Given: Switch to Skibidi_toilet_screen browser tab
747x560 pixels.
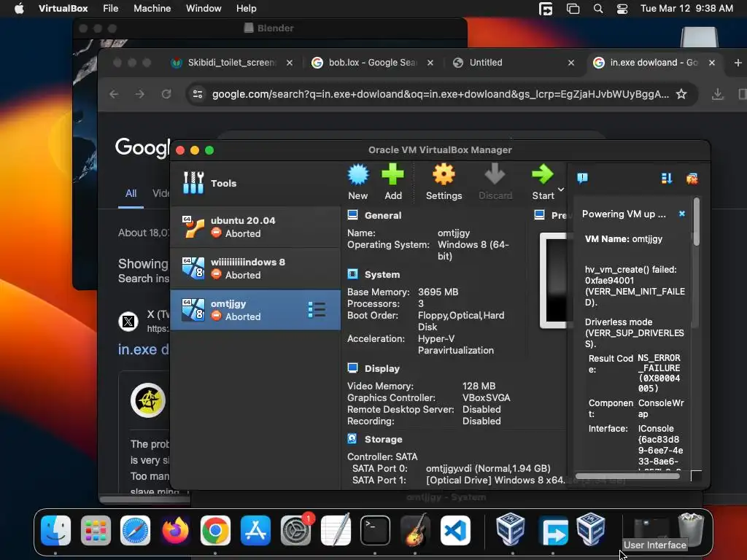Looking at the screenshot, I should (231, 63).
